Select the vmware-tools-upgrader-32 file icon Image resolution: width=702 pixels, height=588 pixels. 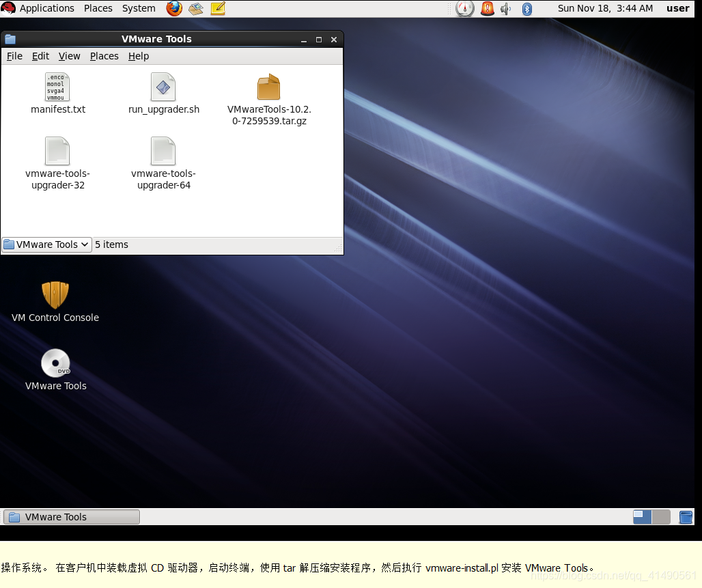tap(57, 151)
